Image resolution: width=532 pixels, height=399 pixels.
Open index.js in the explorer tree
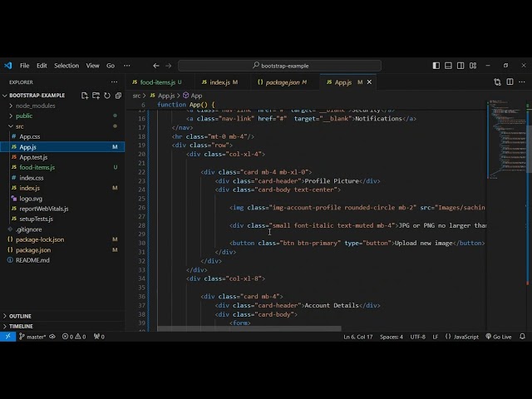click(30, 188)
